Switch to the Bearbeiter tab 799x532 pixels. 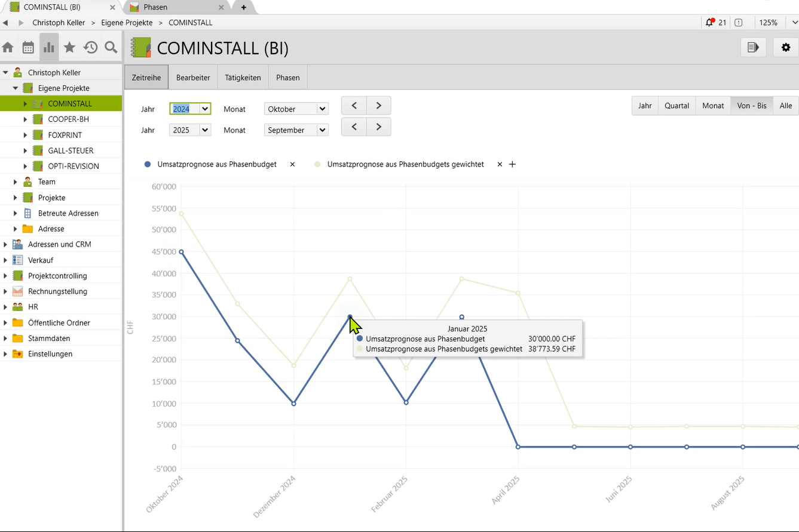coord(193,78)
